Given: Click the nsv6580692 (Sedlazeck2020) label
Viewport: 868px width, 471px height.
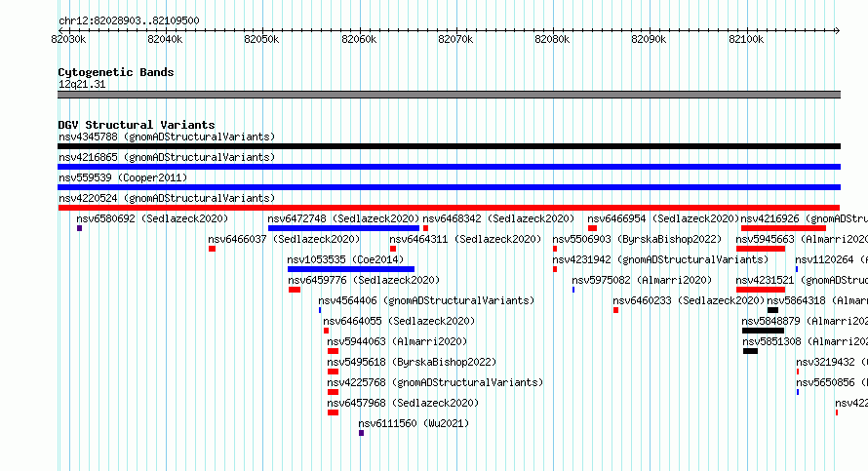Looking at the screenshot, I should [x=152, y=218].
